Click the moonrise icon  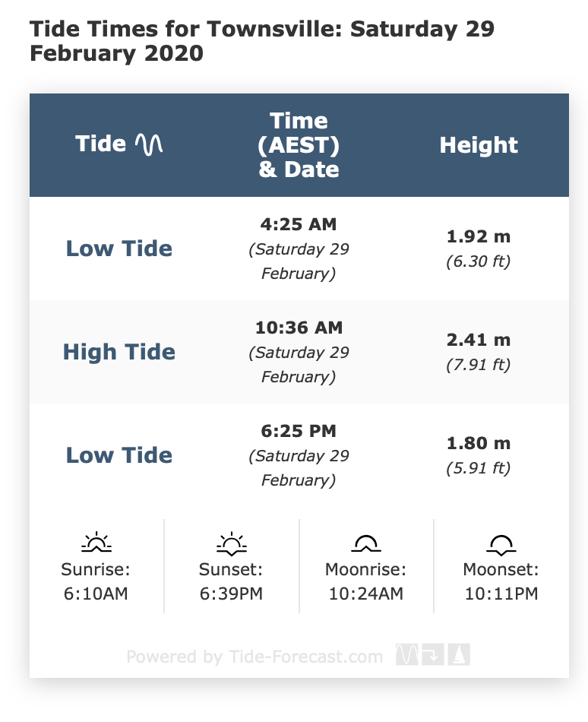tap(365, 543)
